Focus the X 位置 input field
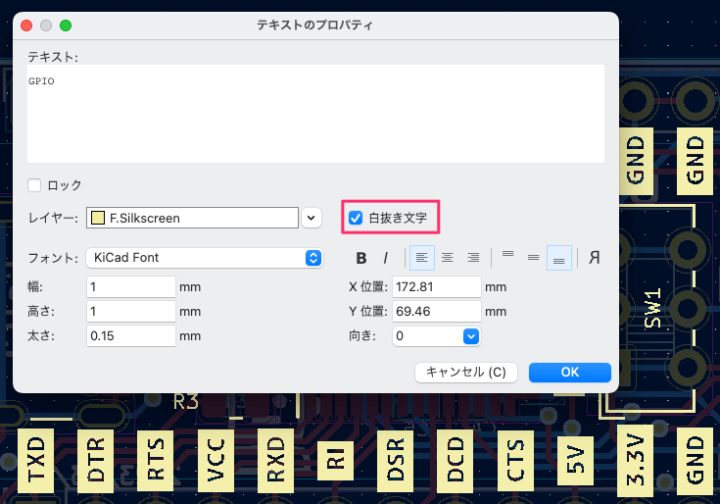Image resolution: width=720 pixels, height=504 pixels. pos(436,286)
